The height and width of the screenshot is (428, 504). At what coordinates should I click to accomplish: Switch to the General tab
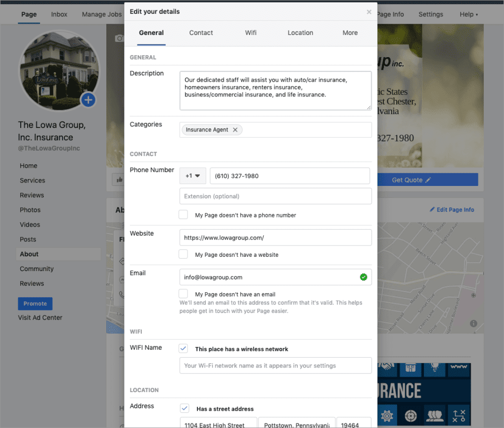pos(152,33)
